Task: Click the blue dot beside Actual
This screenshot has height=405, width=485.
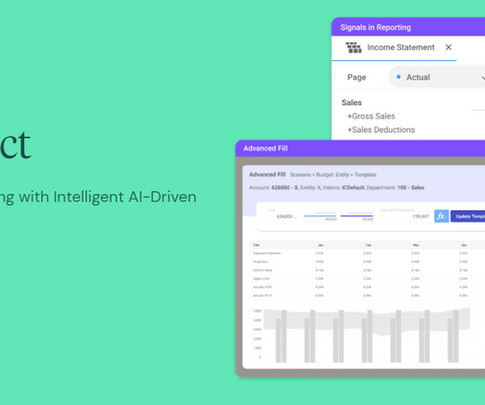Action: pyautogui.click(x=398, y=77)
